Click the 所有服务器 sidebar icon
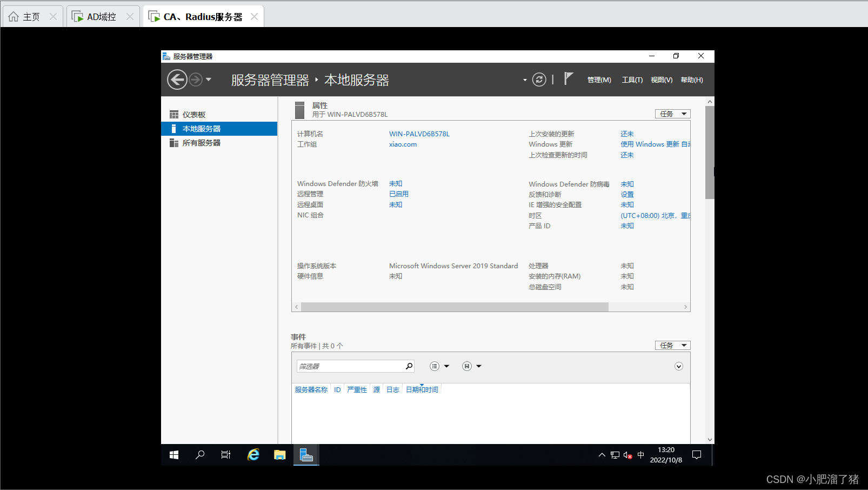This screenshot has width=868, height=490. point(174,143)
